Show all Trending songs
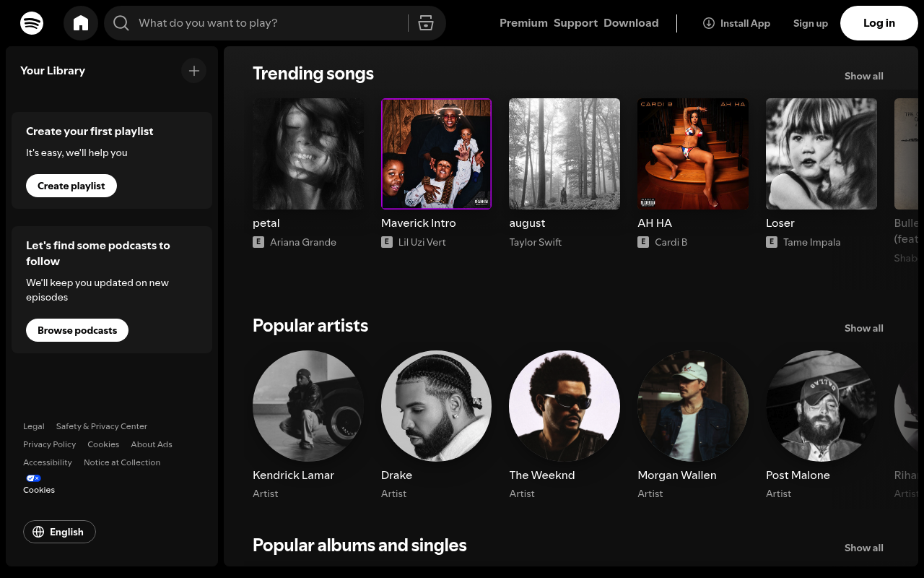 [864, 76]
